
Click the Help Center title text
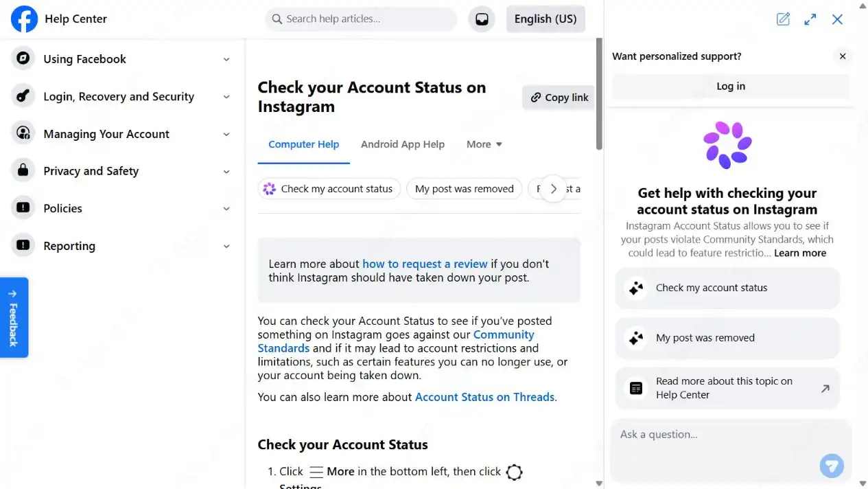tap(75, 19)
